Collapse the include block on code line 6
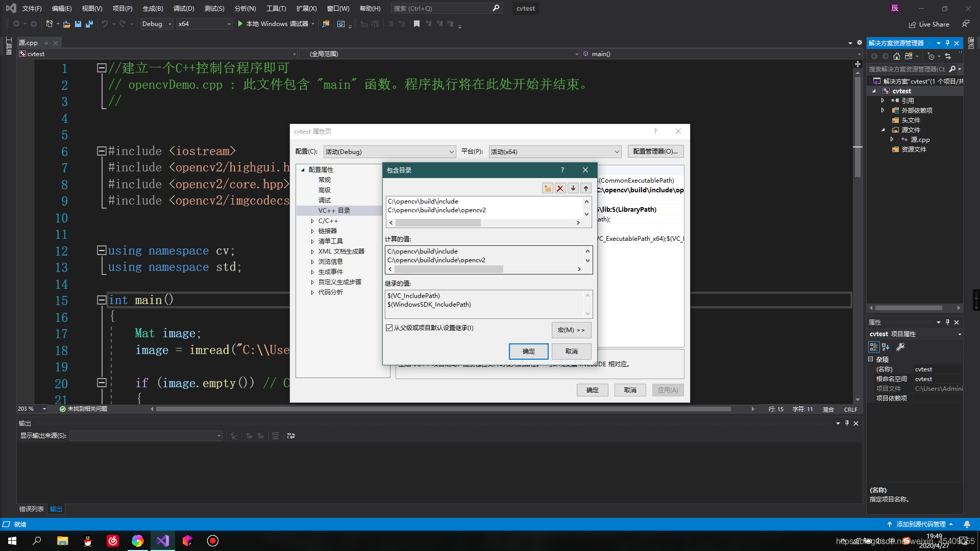The width and height of the screenshot is (980, 551). point(102,151)
